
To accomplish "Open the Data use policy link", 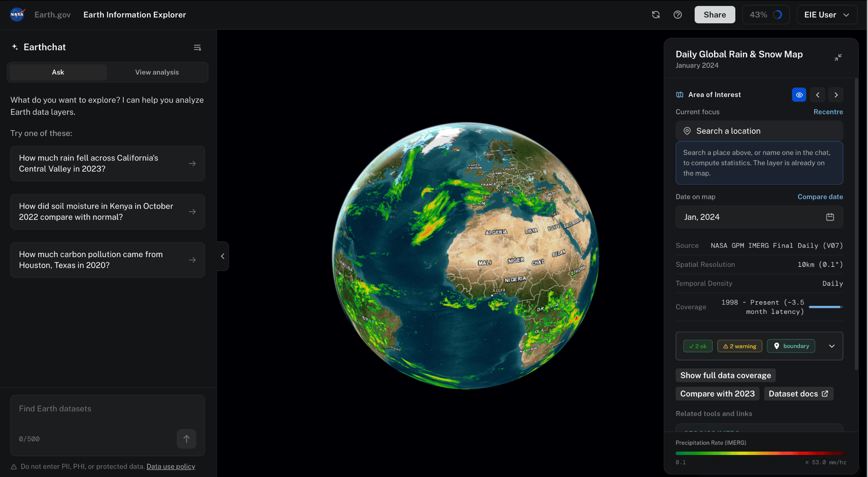I will pos(171,466).
